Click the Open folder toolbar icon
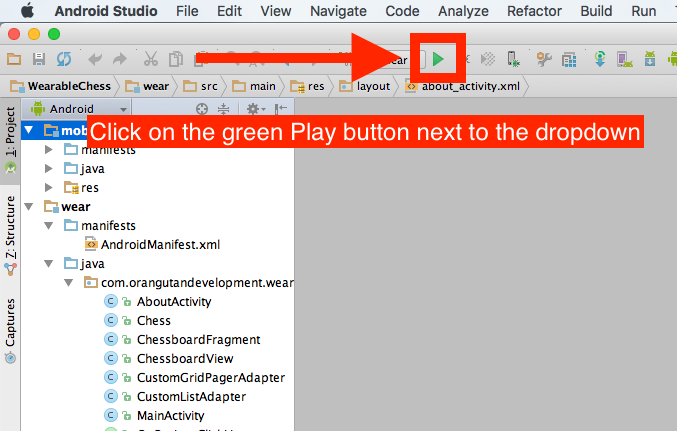Image resolution: width=677 pixels, height=431 pixels. (x=14, y=59)
